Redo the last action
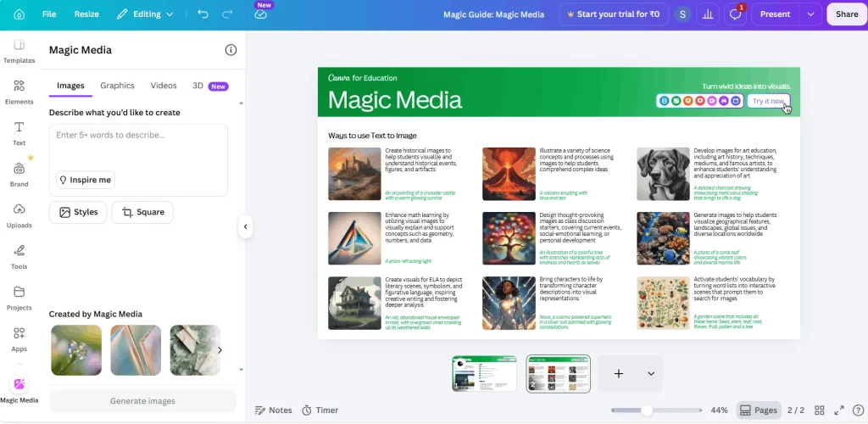868x424 pixels. [x=227, y=14]
